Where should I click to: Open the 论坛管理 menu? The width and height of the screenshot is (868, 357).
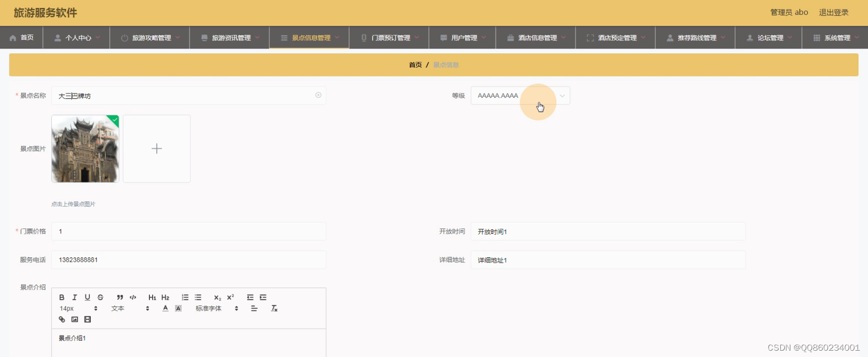click(x=769, y=38)
